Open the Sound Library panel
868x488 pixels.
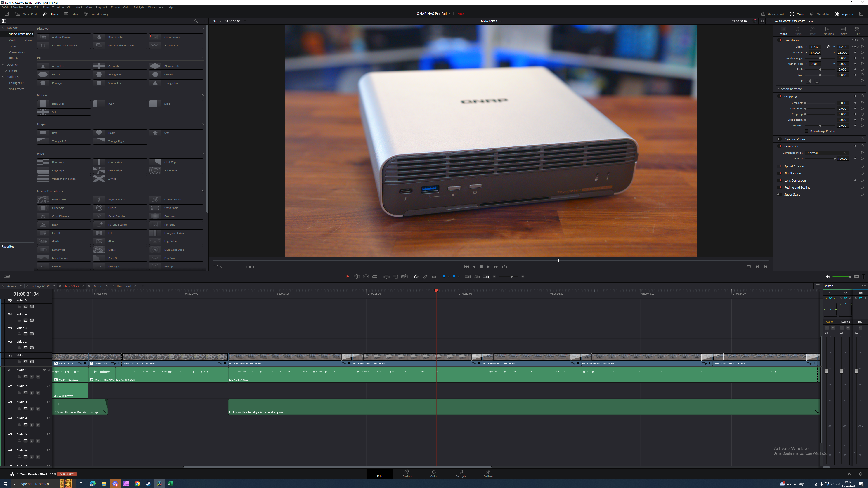point(96,14)
